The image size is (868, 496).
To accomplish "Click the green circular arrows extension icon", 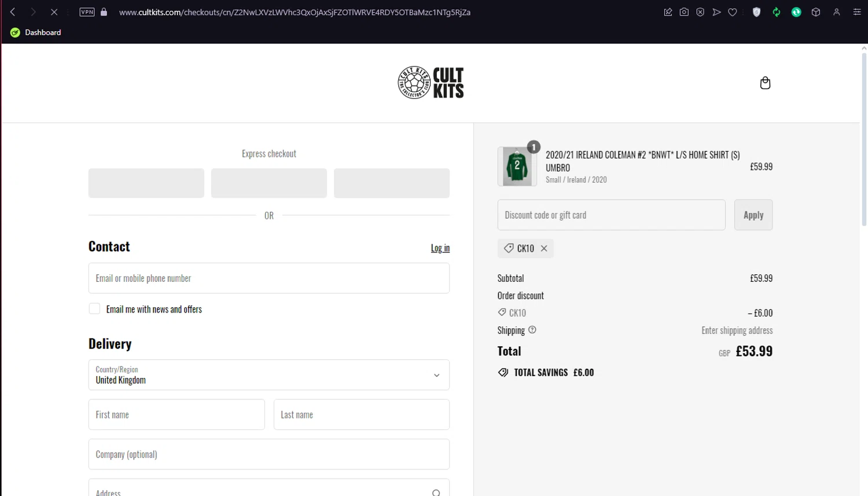I will click(x=777, y=12).
